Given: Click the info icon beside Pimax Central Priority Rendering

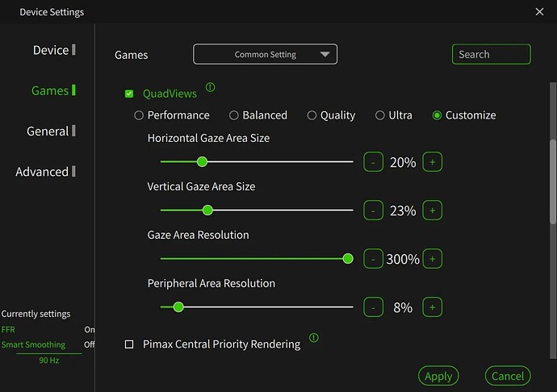Looking at the screenshot, I should 314,338.
